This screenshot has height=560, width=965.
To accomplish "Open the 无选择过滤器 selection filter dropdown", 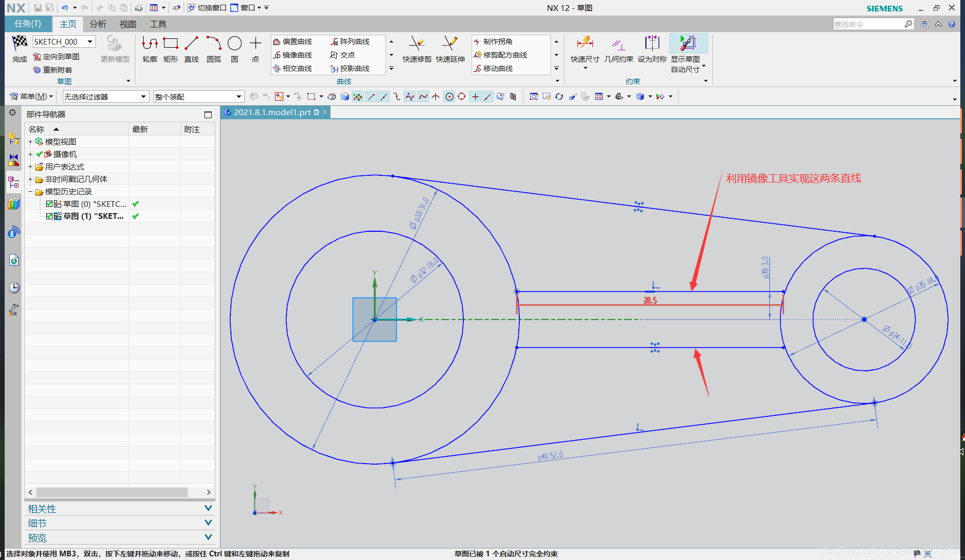I will click(x=106, y=96).
